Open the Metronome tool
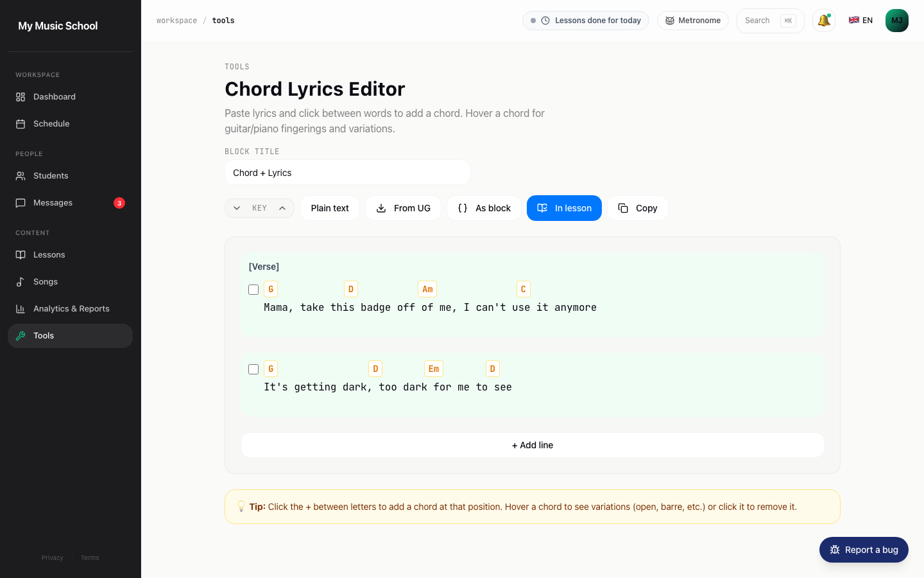This screenshot has height=578, width=924. coord(693,21)
